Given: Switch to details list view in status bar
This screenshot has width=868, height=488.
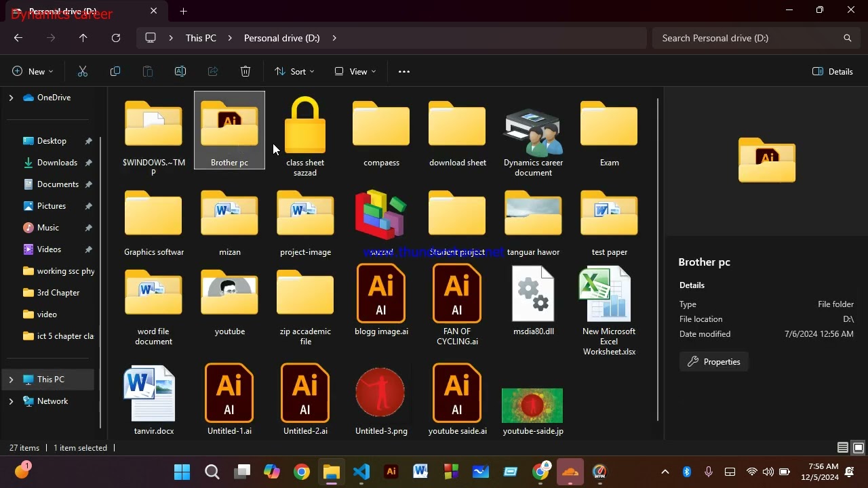Looking at the screenshot, I should pyautogui.click(x=843, y=448).
